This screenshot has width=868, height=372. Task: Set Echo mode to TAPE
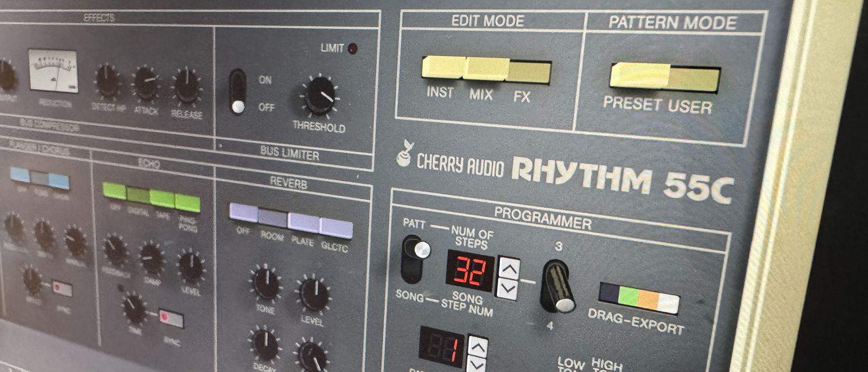click(x=163, y=198)
